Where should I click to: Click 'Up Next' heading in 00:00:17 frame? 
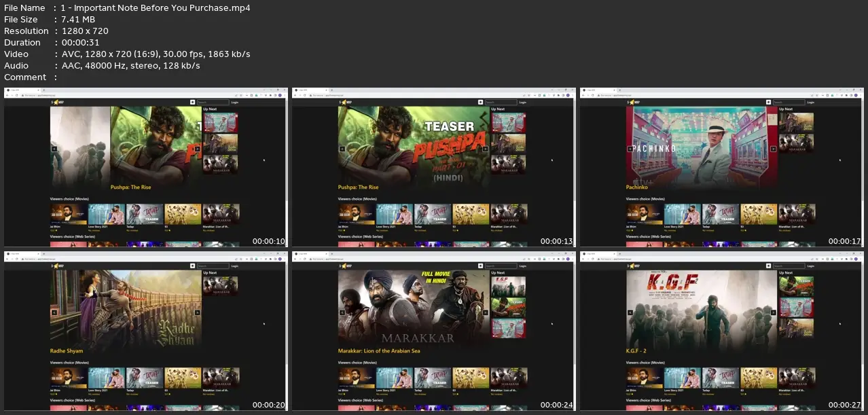(x=786, y=109)
